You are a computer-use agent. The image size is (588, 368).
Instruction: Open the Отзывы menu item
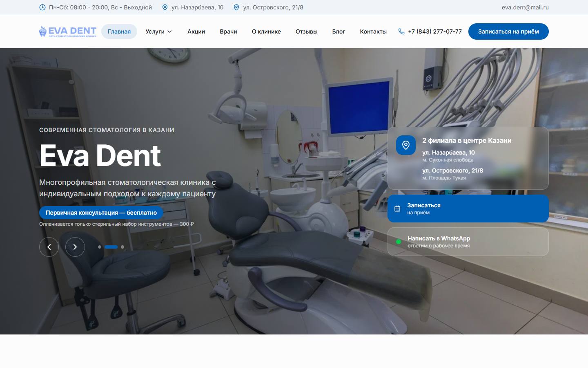pyautogui.click(x=307, y=31)
